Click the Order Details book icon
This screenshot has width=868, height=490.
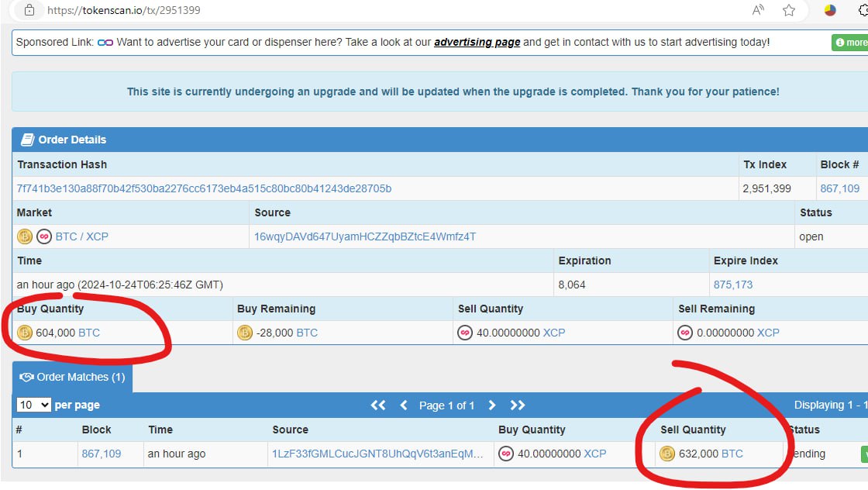pyautogui.click(x=27, y=140)
